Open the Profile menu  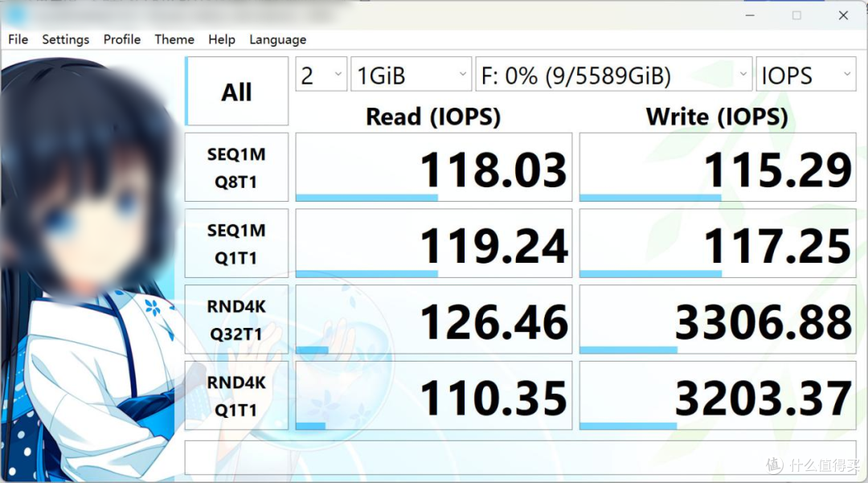(x=122, y=39)
